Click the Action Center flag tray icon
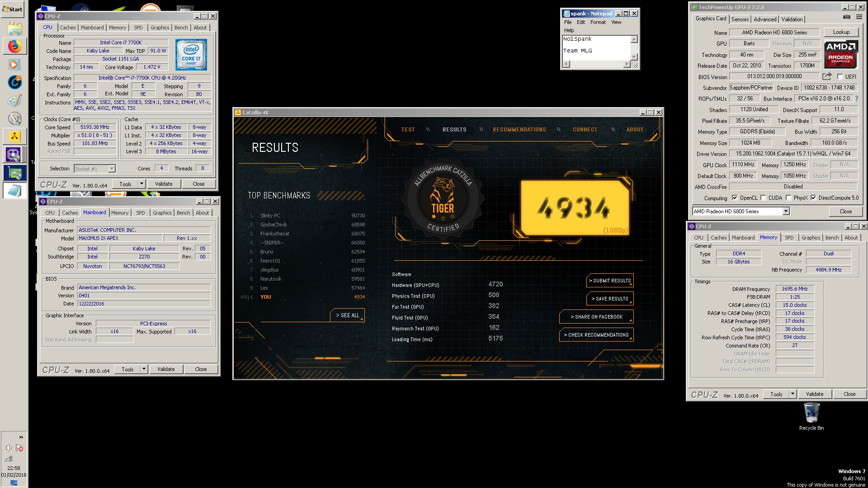Screen dimensions: 868x488 coord(19,448)
